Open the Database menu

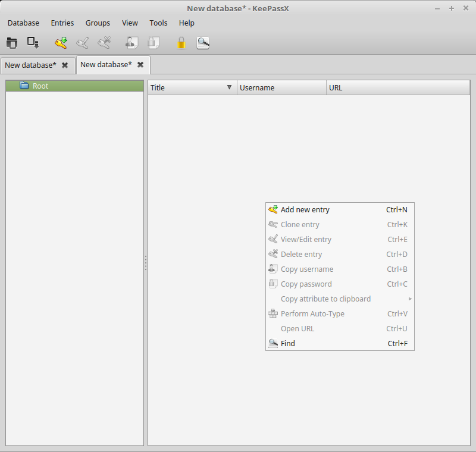point(23,23)
